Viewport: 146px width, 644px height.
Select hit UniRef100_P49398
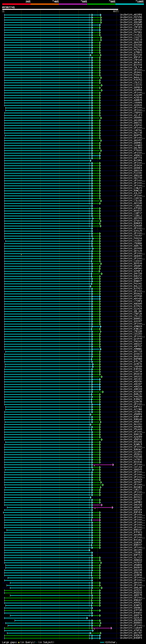pos(131,457)
